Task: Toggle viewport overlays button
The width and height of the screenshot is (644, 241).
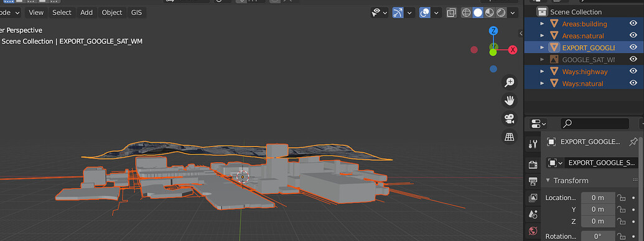Action: pyautogui.click(x=425, y=12)
